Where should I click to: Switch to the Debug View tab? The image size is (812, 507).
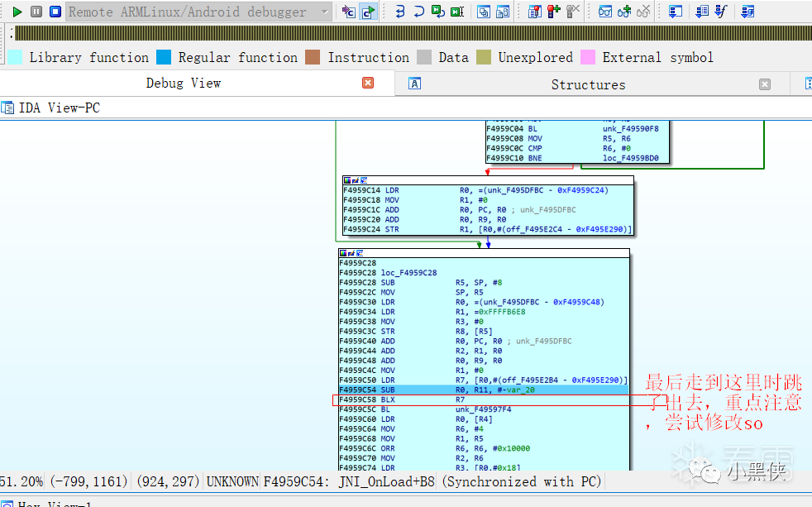point(184,83)
